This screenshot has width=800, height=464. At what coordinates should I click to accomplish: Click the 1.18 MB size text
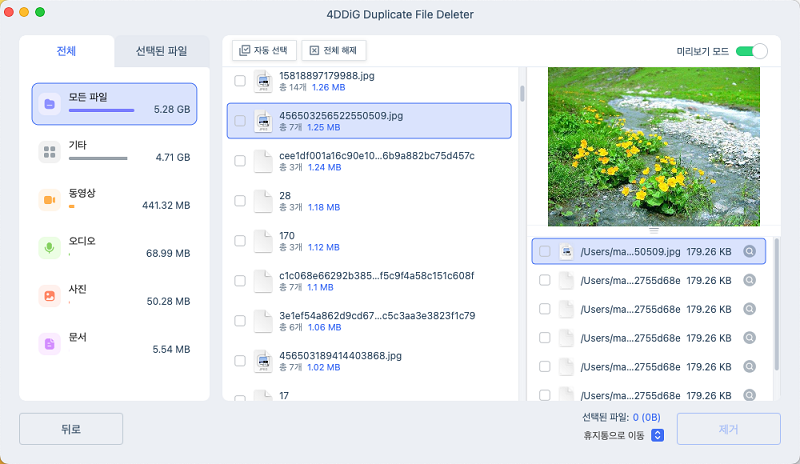[x=324, y=207]
